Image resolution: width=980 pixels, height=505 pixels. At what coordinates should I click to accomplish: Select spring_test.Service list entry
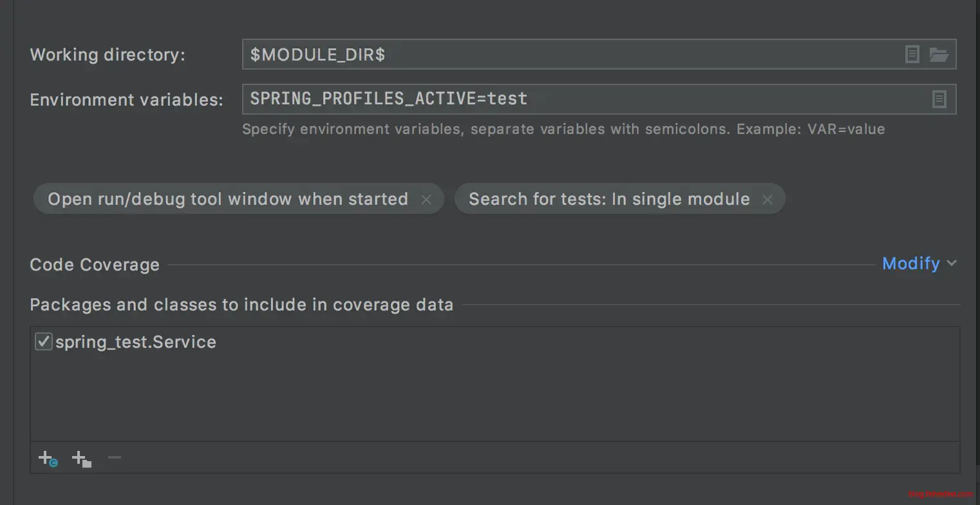tap(136, 342)
